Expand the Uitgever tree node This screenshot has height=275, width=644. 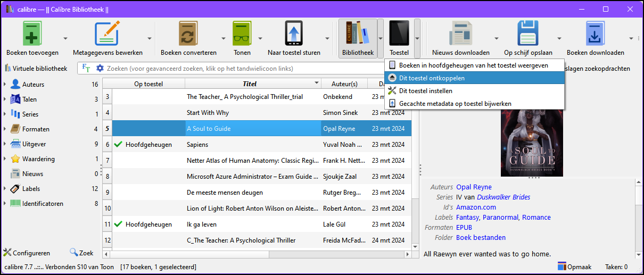click(x=5, y=144)
